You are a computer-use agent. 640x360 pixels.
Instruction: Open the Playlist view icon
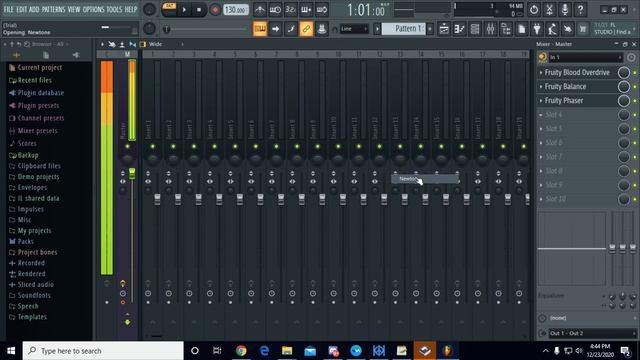point(444,29)
